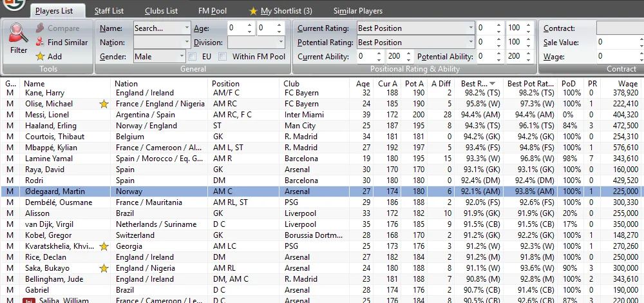Sort by the Cur A column header
644x303 pixels.
click(387, 83)
